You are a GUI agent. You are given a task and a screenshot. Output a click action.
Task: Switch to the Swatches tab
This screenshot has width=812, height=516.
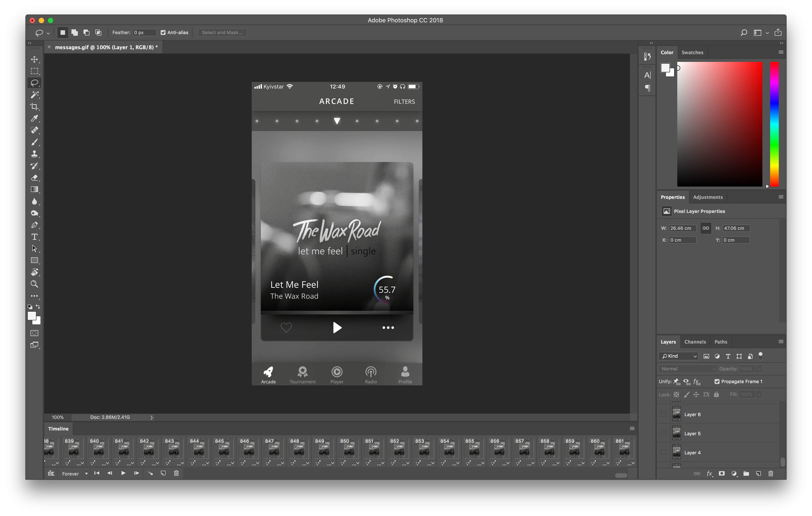pyautogui.click(x=692, y=53)
